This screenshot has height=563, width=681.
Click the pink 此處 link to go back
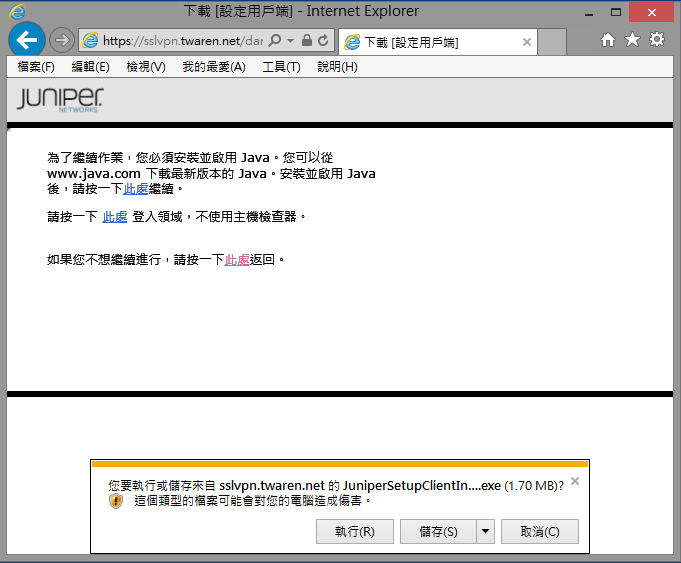click(x=237, y=259)
